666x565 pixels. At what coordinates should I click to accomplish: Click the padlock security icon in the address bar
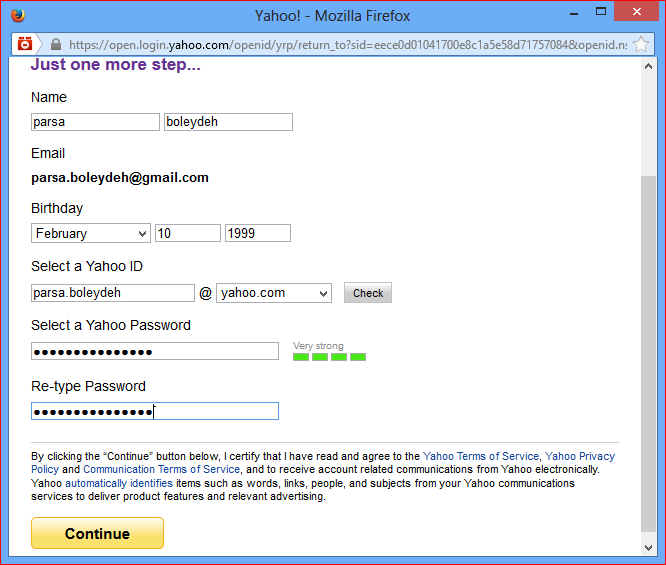(x=56, y=44)
